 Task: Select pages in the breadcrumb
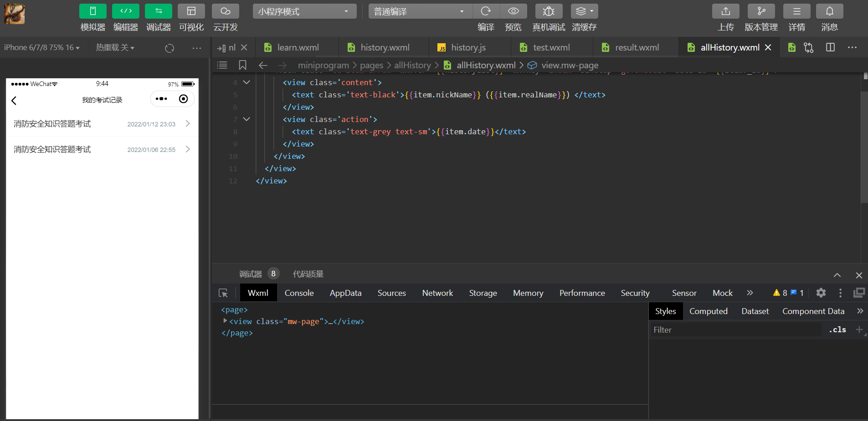(x=371, y=65)
